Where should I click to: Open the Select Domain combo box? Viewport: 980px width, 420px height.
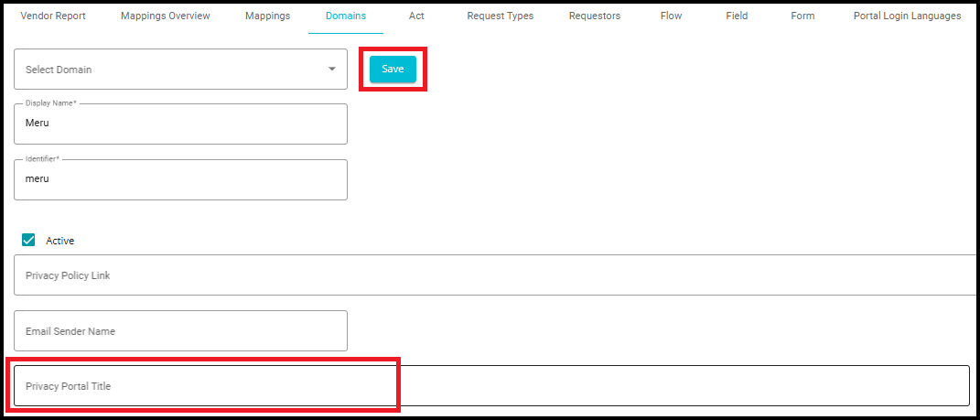click(165, 70)
